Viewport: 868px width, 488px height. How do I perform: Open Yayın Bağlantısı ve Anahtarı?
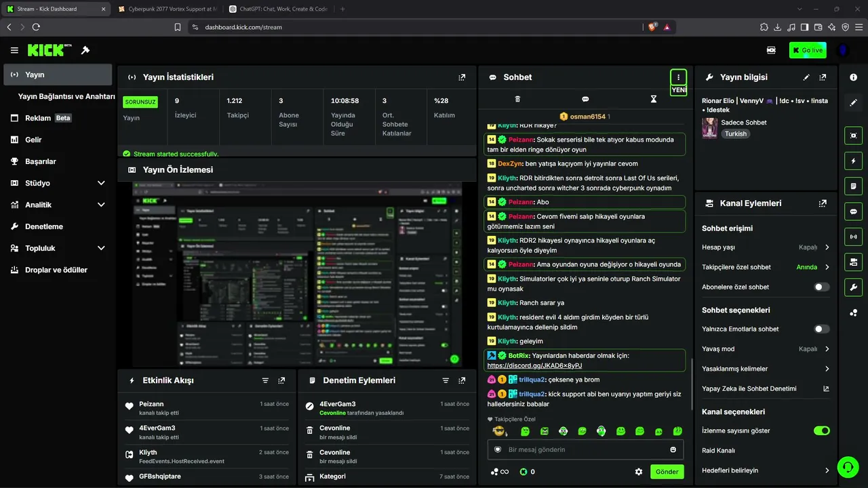click(66, 96)
